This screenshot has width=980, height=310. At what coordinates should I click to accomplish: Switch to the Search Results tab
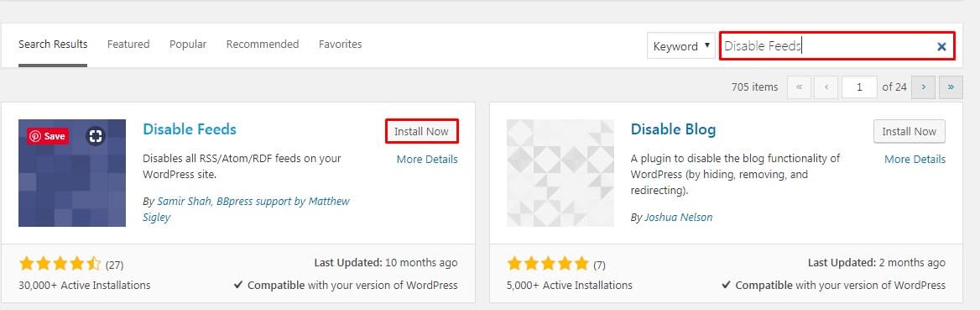pyautogui.click(x=53, y=45)
